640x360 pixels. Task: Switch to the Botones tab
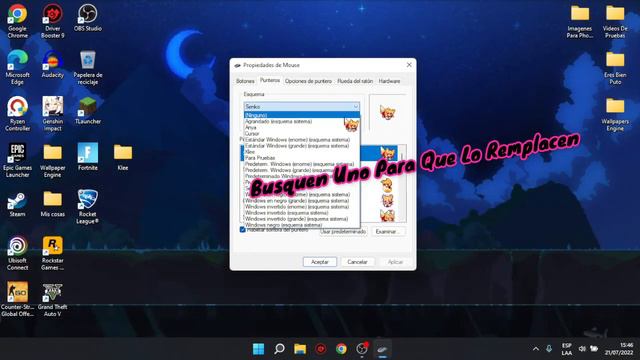pyautogui.click(x=245, y=81)
